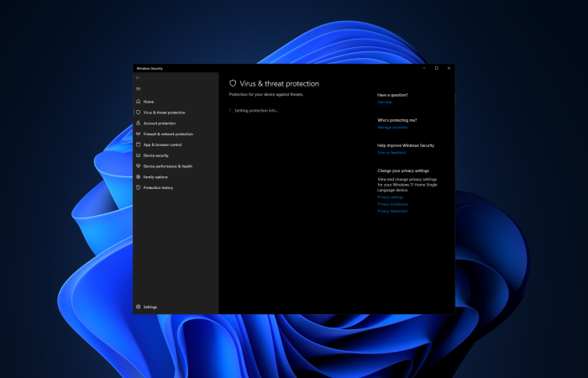Open Device performance & health
The image size is (588, 378).
(x=168, y=166)
